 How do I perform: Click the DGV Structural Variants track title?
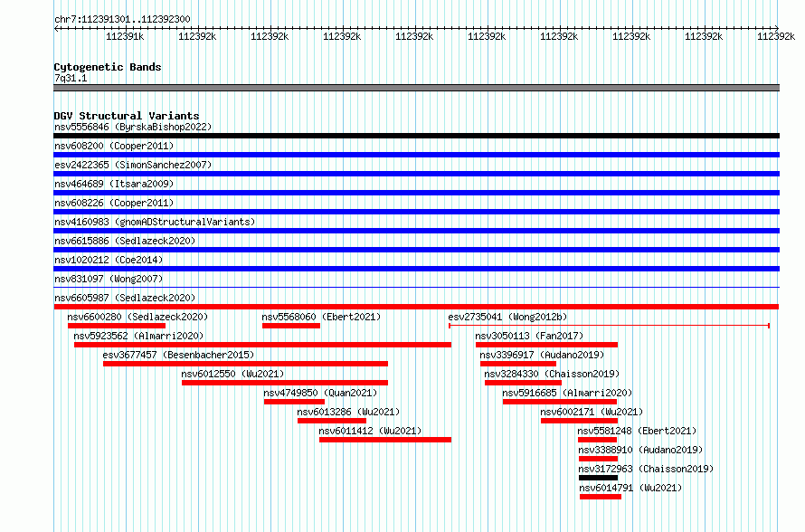click(x=127, y=116)
